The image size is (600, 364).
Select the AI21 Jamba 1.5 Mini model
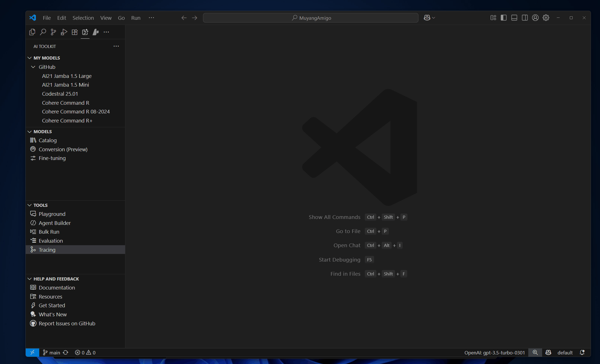(x=75, y=85)
